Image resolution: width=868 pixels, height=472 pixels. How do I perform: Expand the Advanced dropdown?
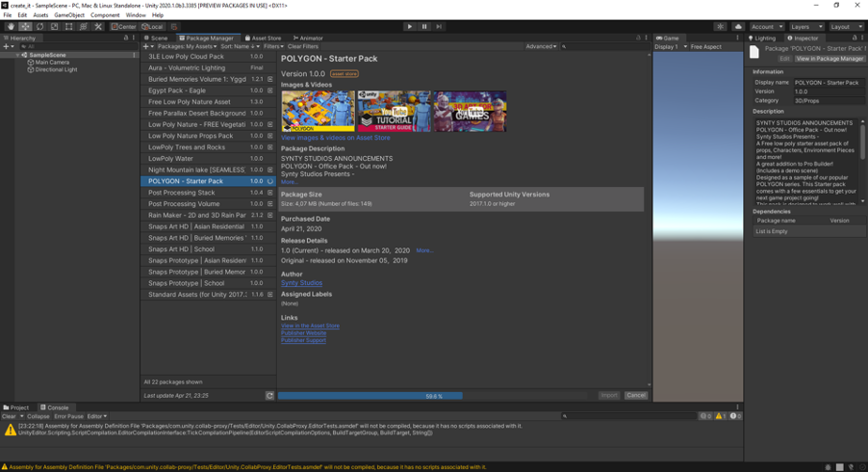coord(541,46)
